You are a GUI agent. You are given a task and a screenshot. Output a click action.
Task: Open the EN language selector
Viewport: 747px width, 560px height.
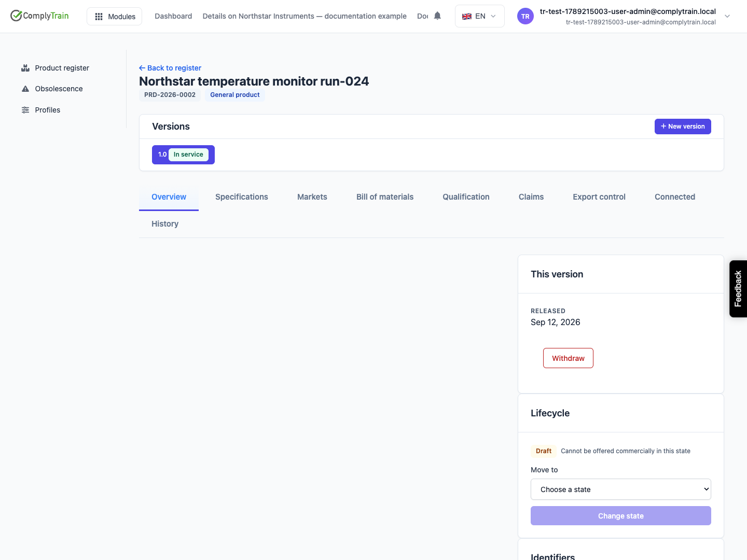pyautogui.click(x=479, y=16)
